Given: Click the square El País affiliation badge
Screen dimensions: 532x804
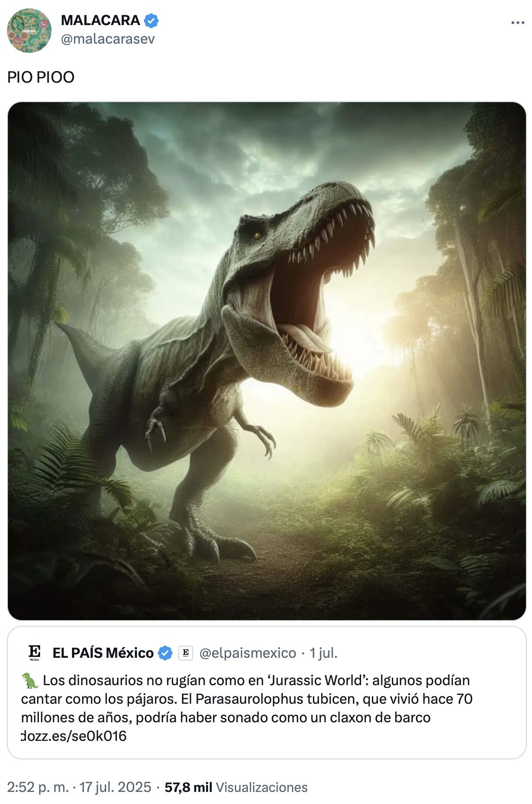Looking at the screenshot, I should pyautogui.click(x=186, y=653).
